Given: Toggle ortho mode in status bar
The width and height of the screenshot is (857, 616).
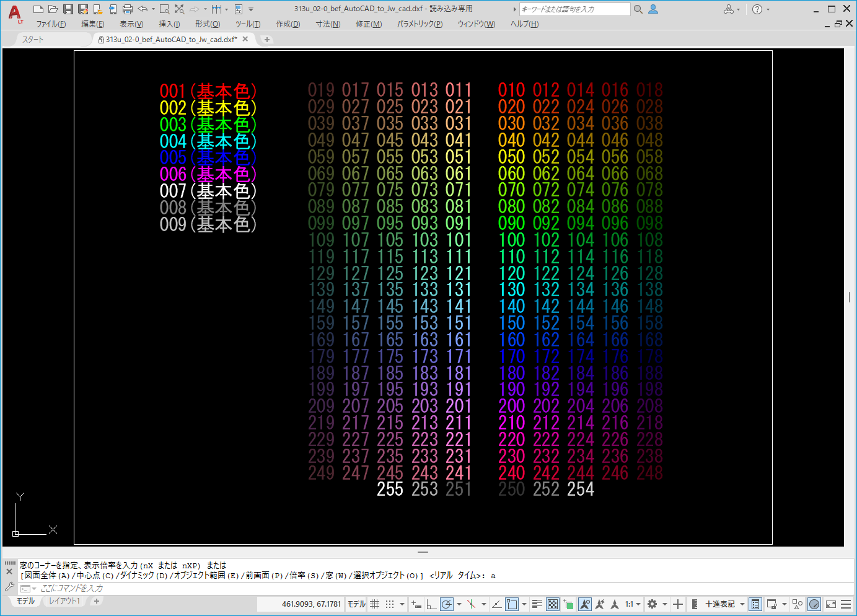Looking at the screenshot, I should pyautogui.click(x=431, y=604).
